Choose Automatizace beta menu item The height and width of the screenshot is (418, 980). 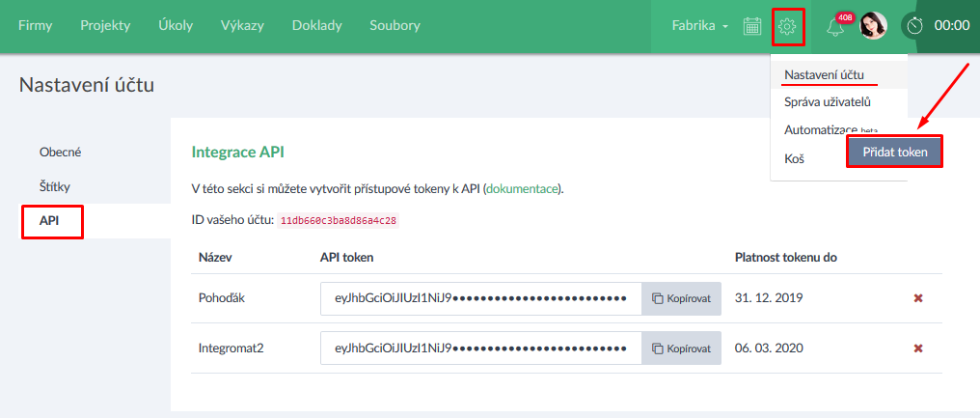pos(820,129)
